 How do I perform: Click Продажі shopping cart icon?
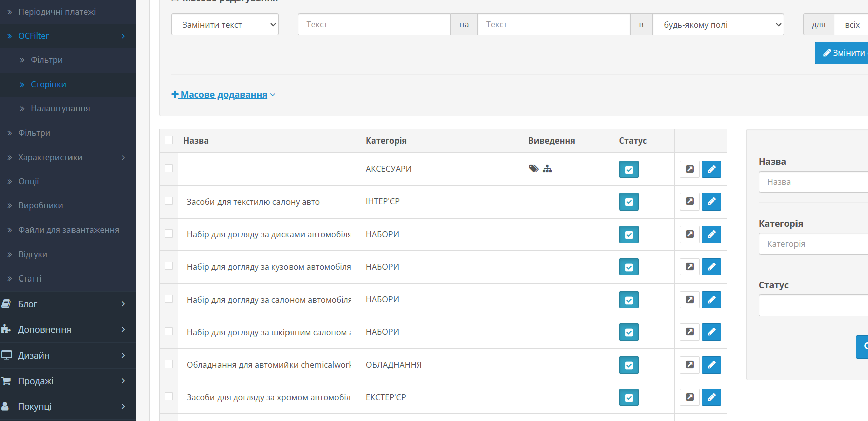click(6, 381)
